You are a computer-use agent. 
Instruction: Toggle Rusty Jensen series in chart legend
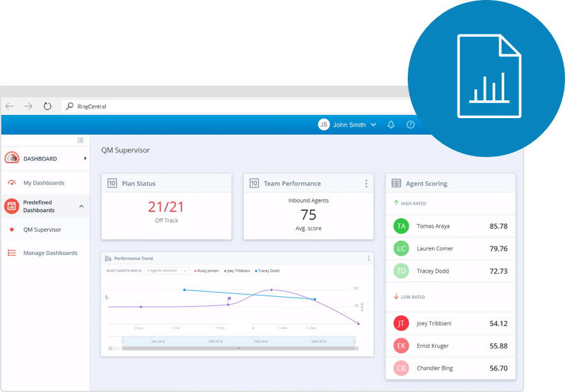pyautogui.click(x=207, y=271)
